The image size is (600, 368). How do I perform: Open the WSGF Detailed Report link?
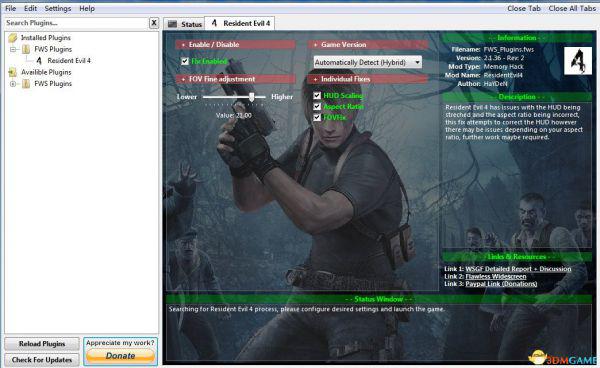pos(518,269)
